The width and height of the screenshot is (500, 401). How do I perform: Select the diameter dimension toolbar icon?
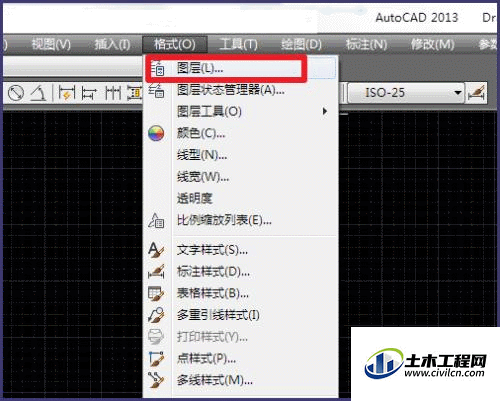coord(16,93)
